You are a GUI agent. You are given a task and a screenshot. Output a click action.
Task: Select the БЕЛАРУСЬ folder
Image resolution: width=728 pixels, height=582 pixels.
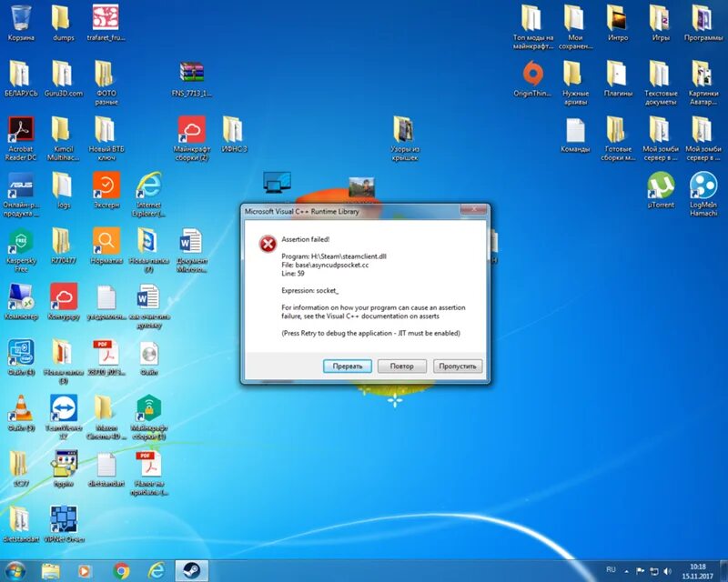click(x=21, y=79)
